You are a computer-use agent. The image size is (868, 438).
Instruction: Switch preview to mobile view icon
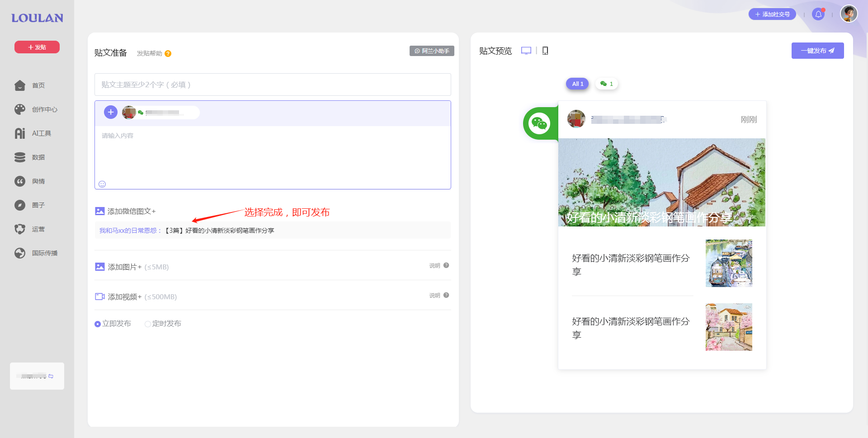(545, 51)
